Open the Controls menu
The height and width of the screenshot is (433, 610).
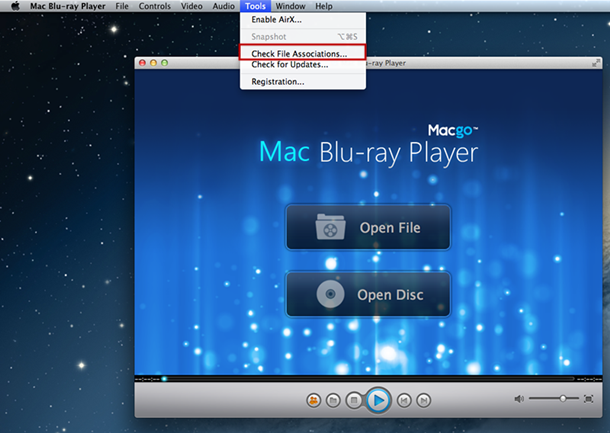154,6
